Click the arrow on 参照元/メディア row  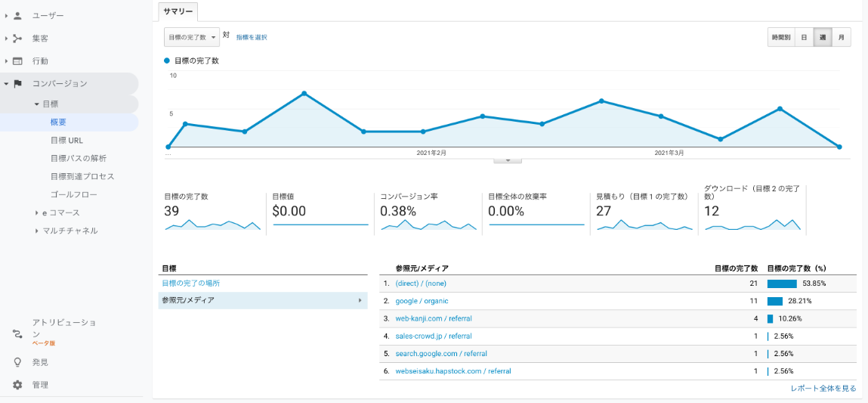(360, 300)
